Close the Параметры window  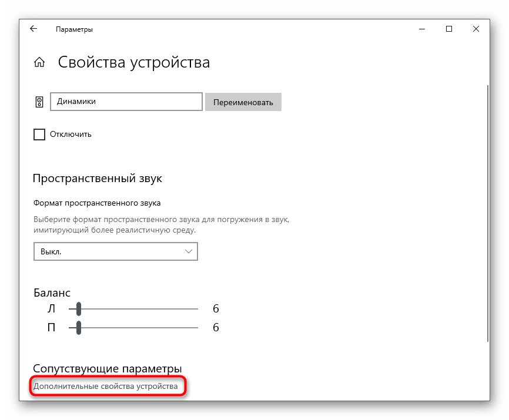[x=475, y=29]
